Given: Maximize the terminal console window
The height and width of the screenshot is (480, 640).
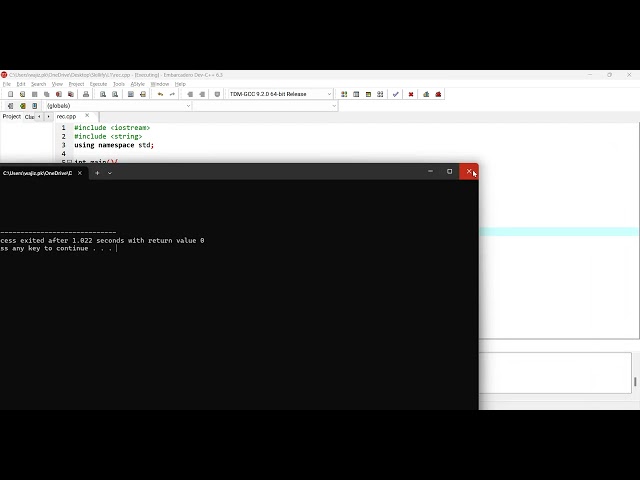Looking at the screenshot, I should (449, 171).
